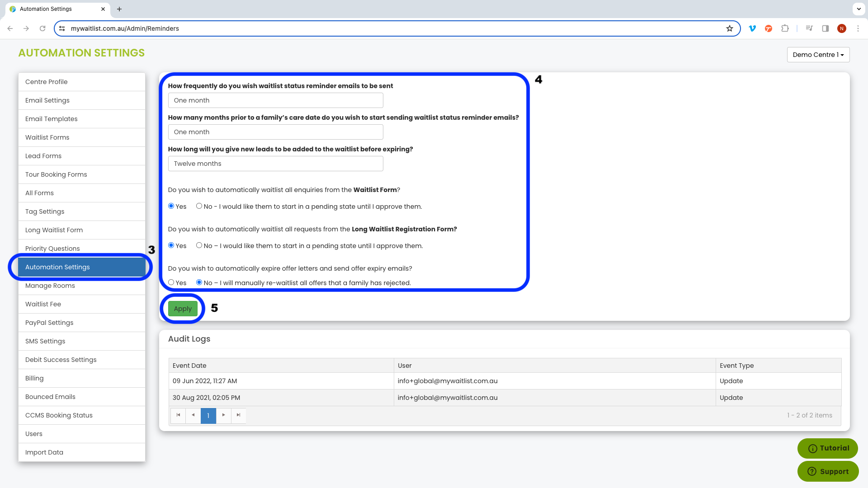The image size is (868, 488).
Task: Select Yes to auto-expire offer letters
Action: [171, 282]
